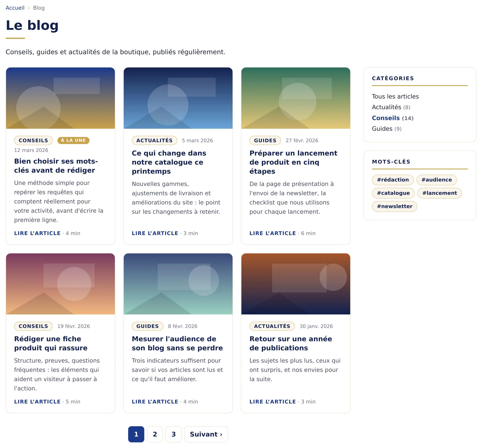Click 'Lire l'article' for the audience blog post

tap(155, 402)
